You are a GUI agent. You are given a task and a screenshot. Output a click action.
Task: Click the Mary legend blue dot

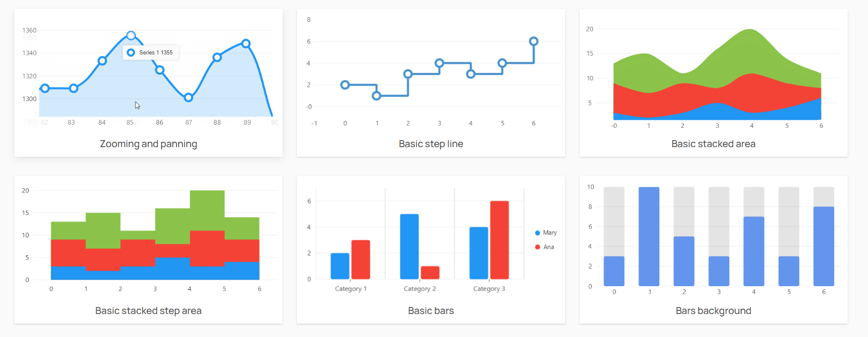(x=537, y=233)
